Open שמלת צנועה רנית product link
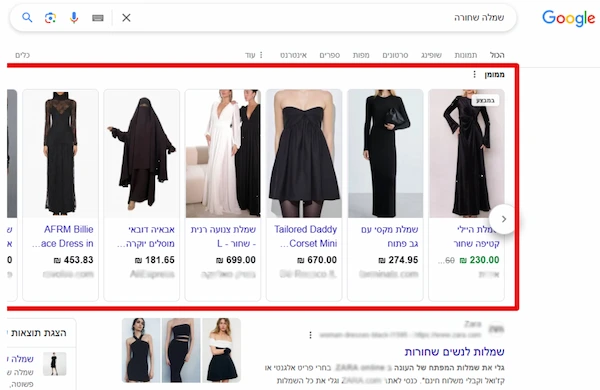The image size is (600, 390). [223, 236]
